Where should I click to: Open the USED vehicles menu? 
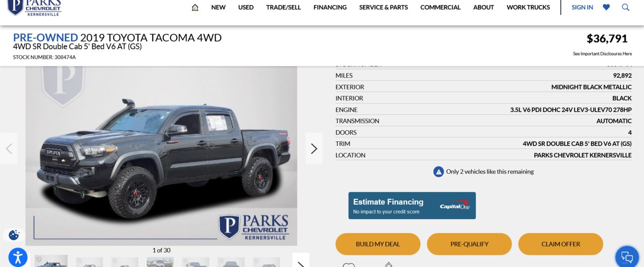click(x=246, y=8)
